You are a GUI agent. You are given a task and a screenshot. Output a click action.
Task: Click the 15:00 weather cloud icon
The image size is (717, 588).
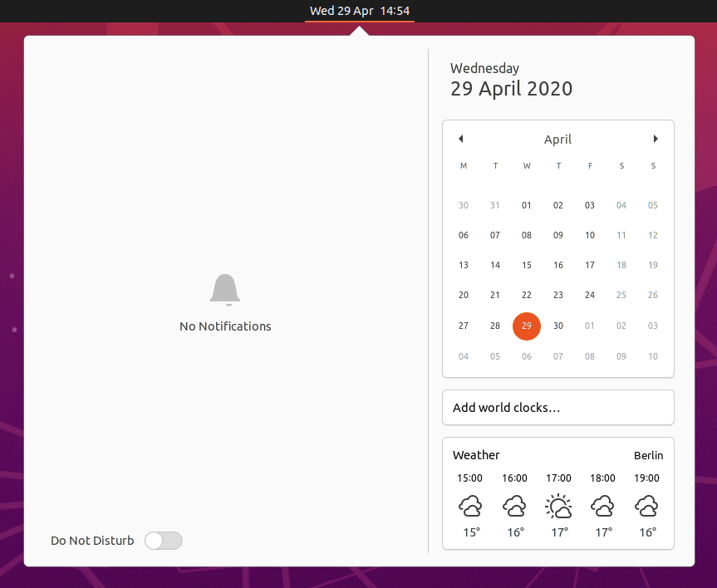pos(470,506)
